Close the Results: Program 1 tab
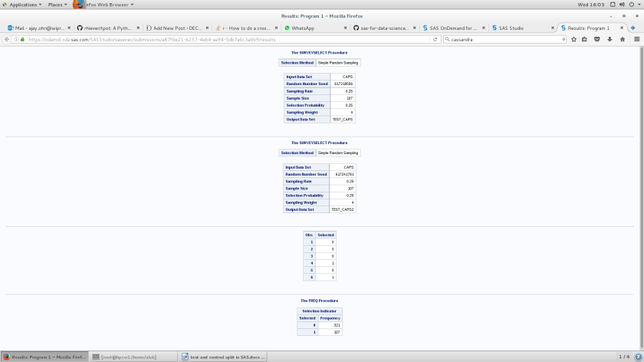Screen dimensions: 644x362 (621, 28)
